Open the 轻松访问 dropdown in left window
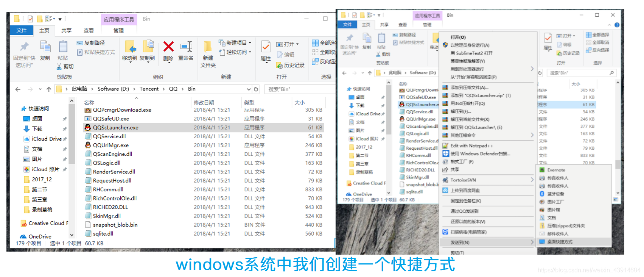The width and height of the screenshot is (644, 277). click(x=250, y=52)
